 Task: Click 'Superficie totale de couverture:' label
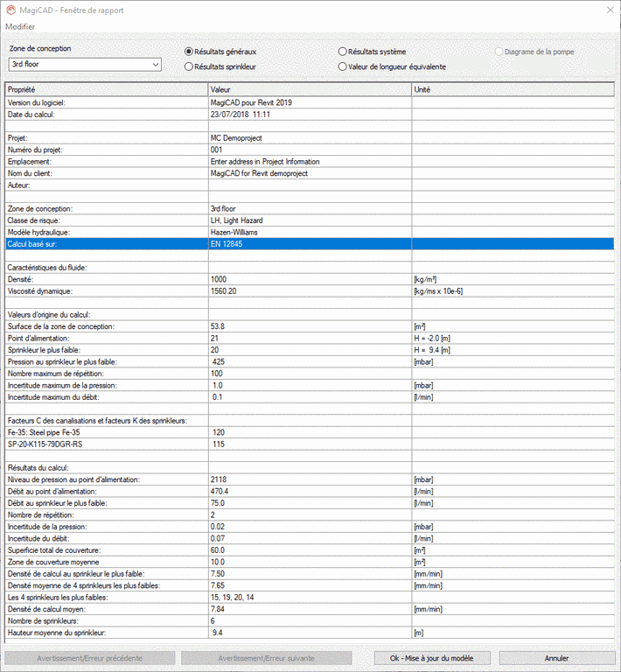point(54,550)
